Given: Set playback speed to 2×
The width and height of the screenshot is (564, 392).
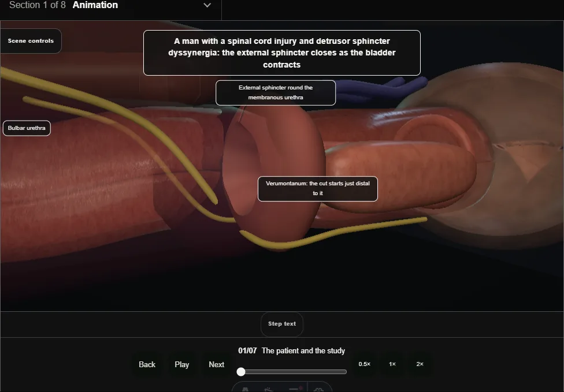Looking at the screenshot, I should (x=420, y=364).
